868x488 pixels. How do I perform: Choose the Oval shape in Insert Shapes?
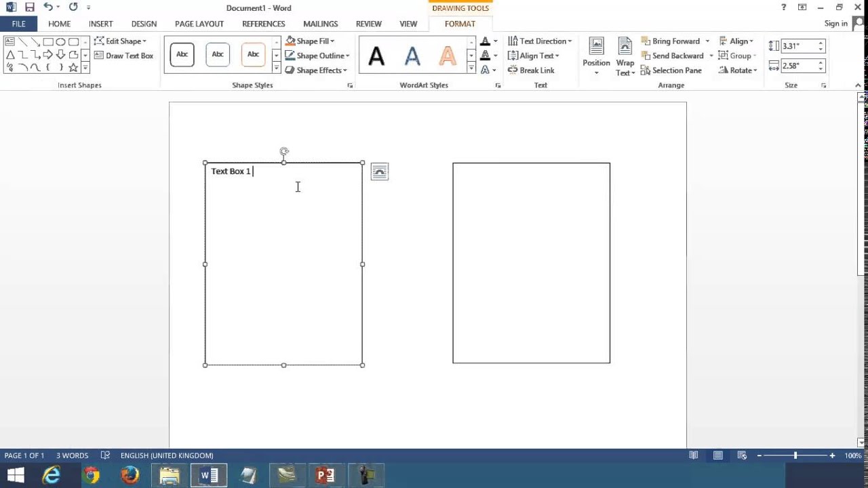(x=61, y=42)
